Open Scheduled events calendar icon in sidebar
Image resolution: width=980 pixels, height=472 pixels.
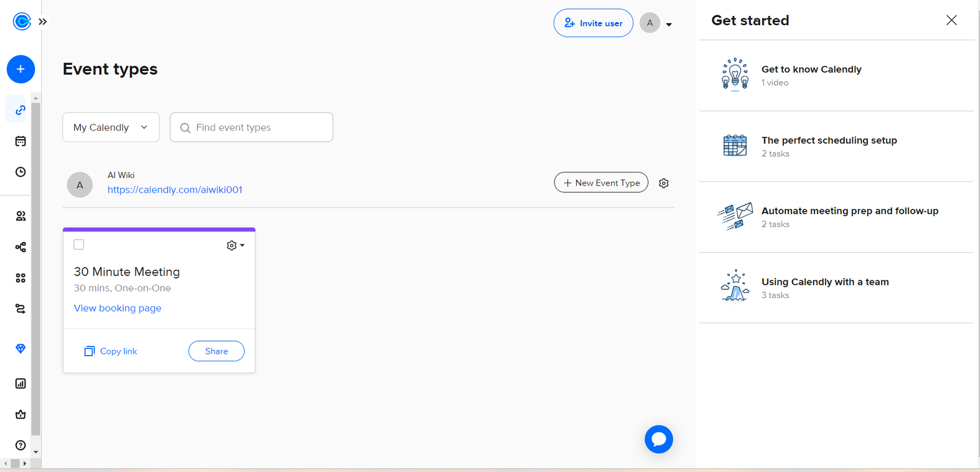tap(20, 141)
